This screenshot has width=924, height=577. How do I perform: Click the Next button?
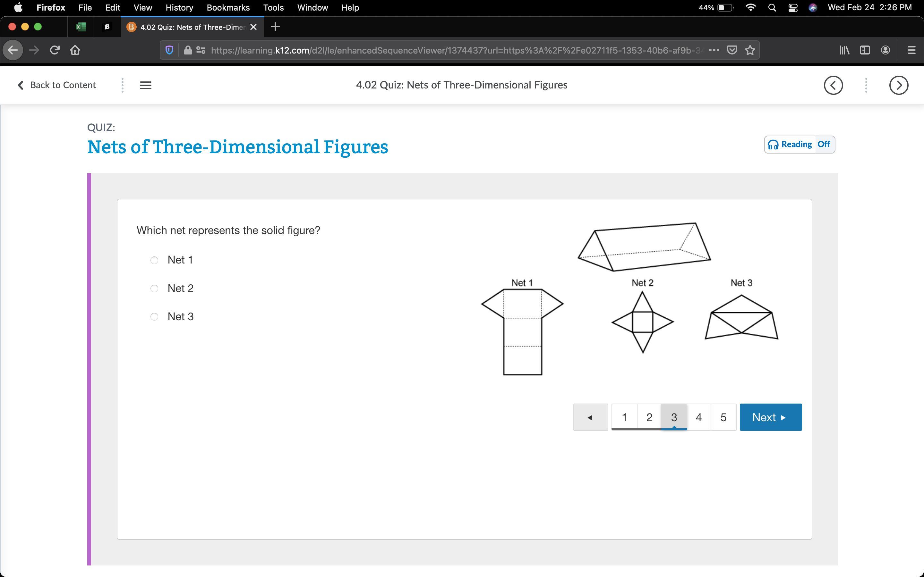pos(771,417)
